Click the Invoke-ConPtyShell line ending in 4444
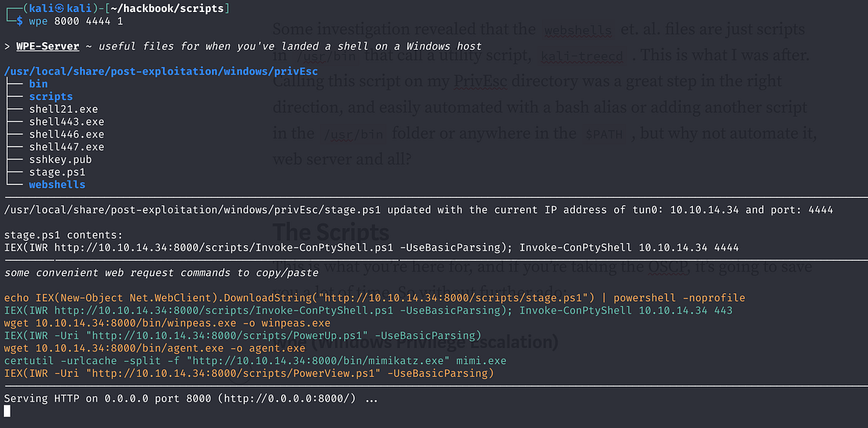This screenshot has height=428, width=868. tap(371, 247)
